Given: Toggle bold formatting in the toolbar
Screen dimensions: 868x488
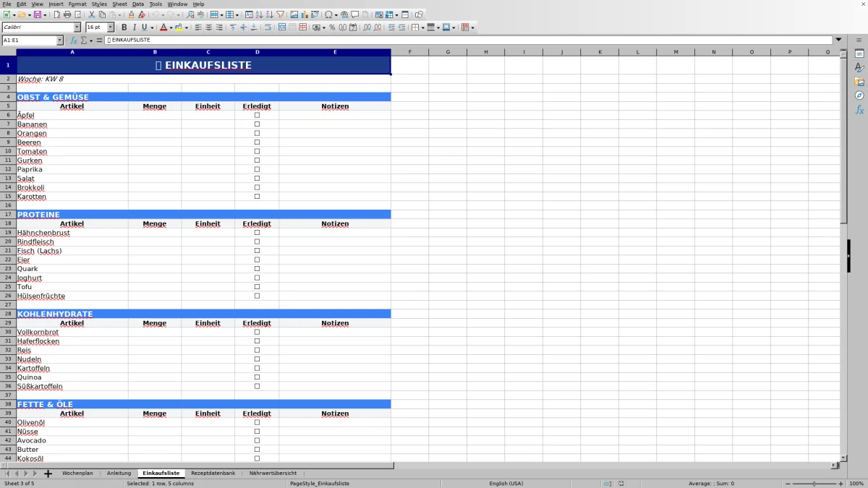Looking at the screenshot, I should point(124,27).
